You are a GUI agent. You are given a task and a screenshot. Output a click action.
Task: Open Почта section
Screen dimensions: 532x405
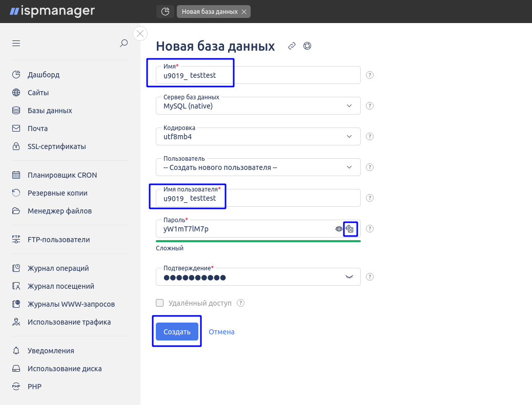(x=37, y=129)
